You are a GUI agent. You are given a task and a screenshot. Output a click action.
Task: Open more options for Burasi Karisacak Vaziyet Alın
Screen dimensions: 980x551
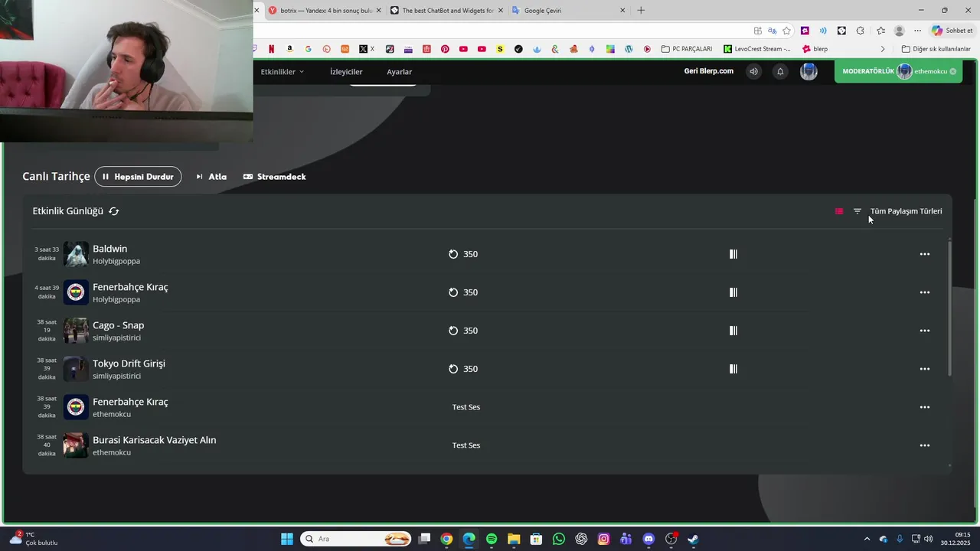pyautogui.click(x=925, y=445)
